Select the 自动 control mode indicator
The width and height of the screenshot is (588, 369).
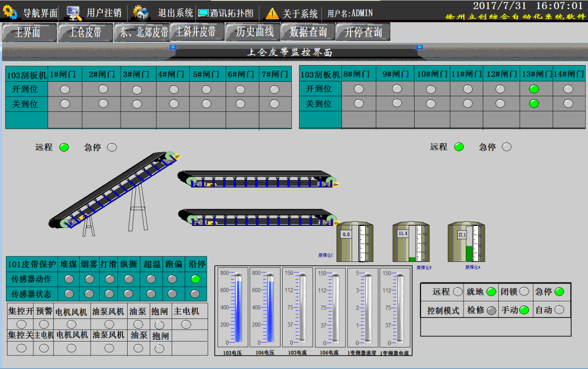click(x=559, y=310)
